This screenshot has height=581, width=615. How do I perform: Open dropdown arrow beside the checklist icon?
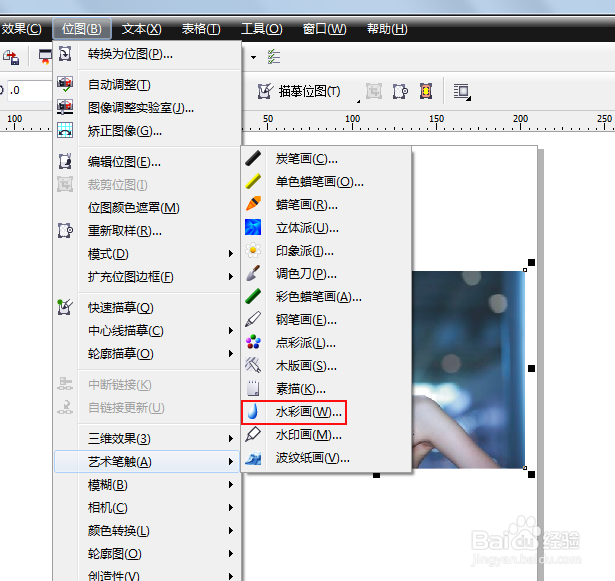253,57
